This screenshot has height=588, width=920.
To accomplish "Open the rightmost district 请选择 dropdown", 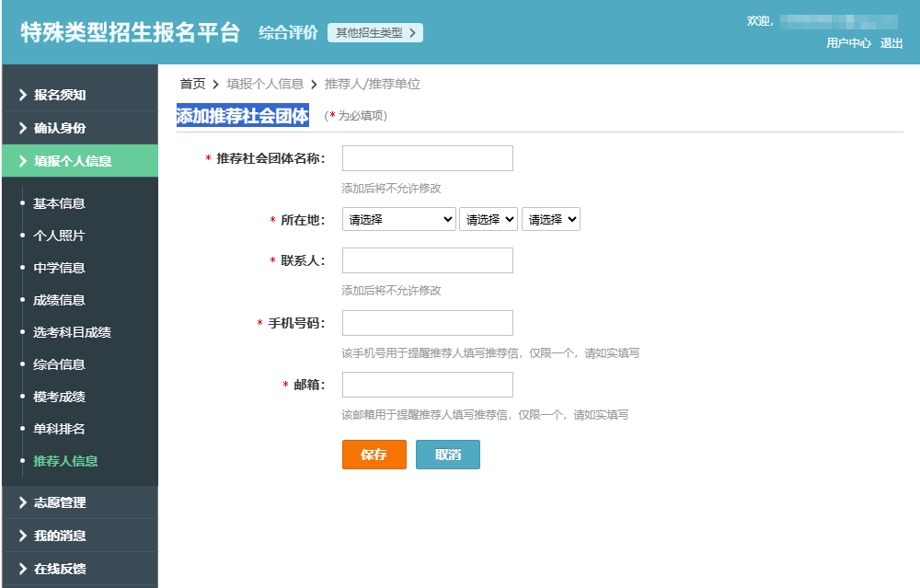I will 551,219.
